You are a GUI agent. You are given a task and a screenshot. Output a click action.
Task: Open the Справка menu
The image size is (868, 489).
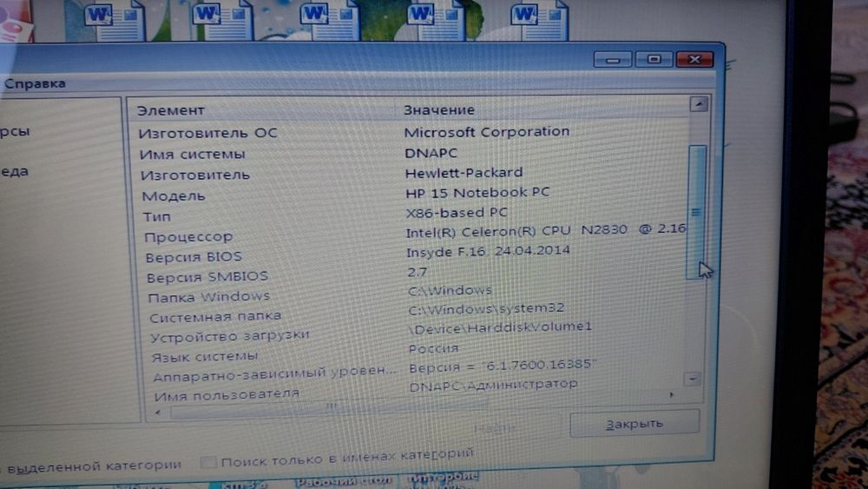35,83
